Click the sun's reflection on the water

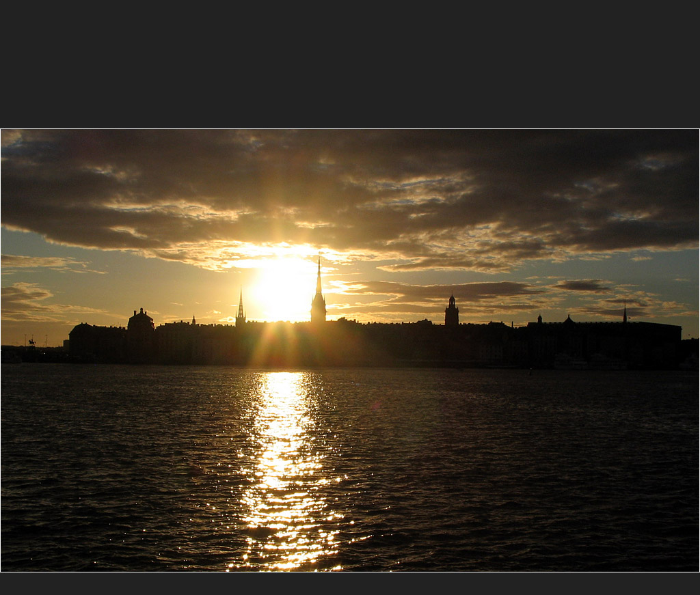coord(284,437)
